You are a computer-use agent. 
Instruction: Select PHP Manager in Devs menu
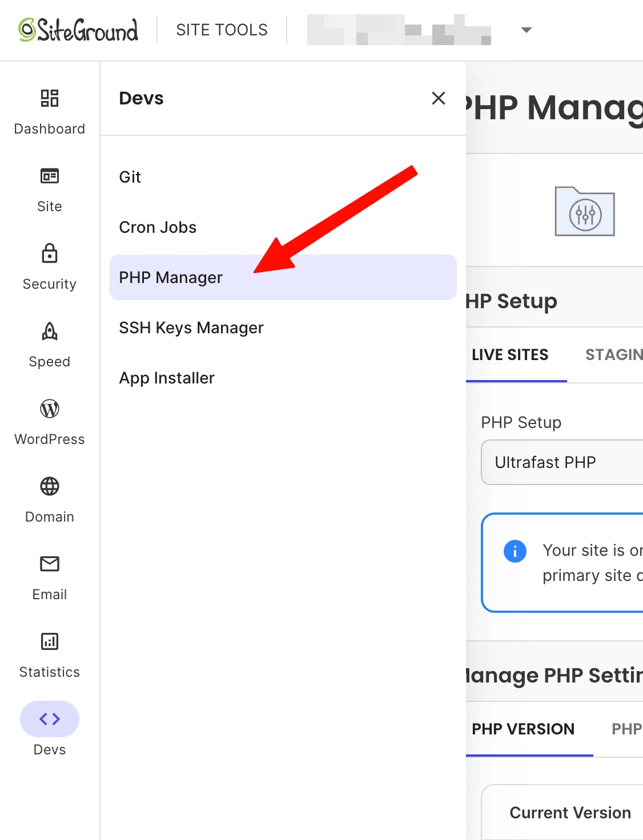coord(283,277)
